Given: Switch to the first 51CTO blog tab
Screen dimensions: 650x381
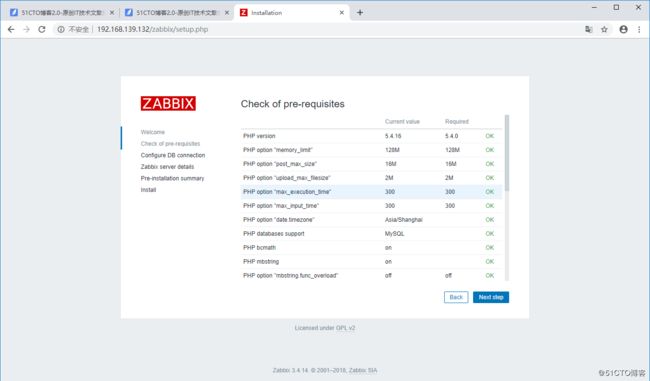Looking at the screenshot, I should (62, 13).
